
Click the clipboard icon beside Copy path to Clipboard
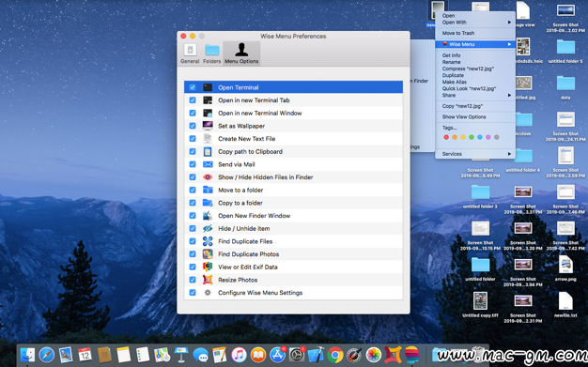pos(208,151)
